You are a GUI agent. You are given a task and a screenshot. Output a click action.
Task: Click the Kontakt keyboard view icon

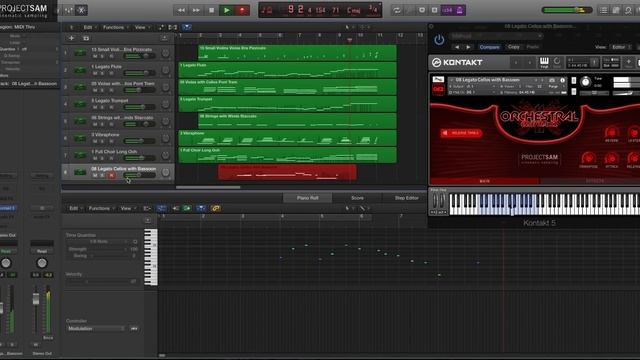coord(544,62)
